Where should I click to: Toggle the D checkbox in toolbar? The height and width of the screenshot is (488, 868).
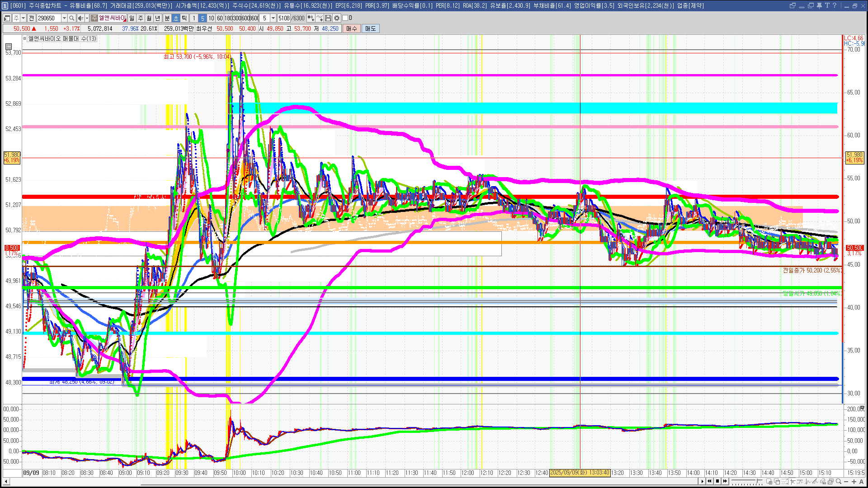345,18
